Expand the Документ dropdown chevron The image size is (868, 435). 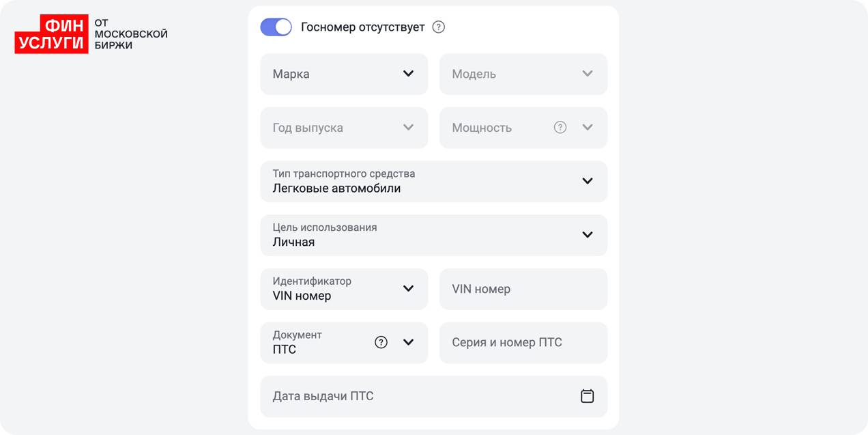(408, 342)
